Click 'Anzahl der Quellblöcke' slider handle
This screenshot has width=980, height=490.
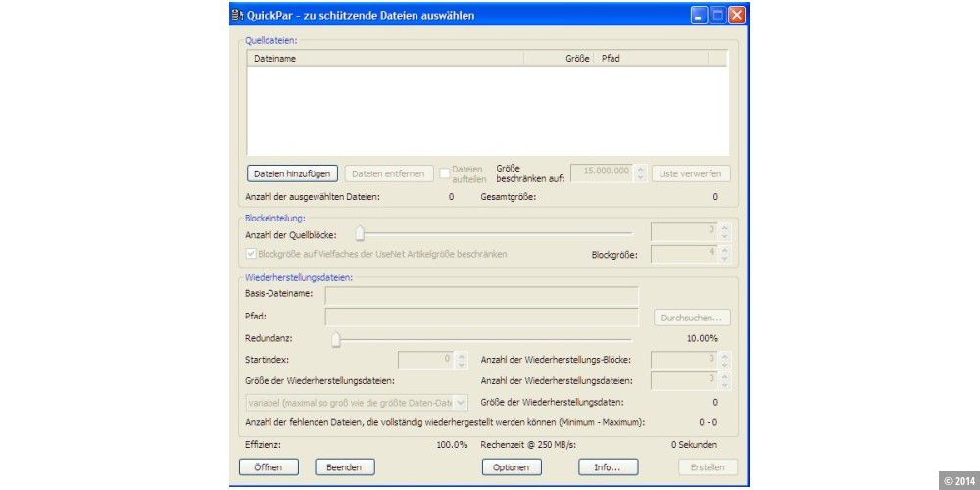tap(360, 234)
